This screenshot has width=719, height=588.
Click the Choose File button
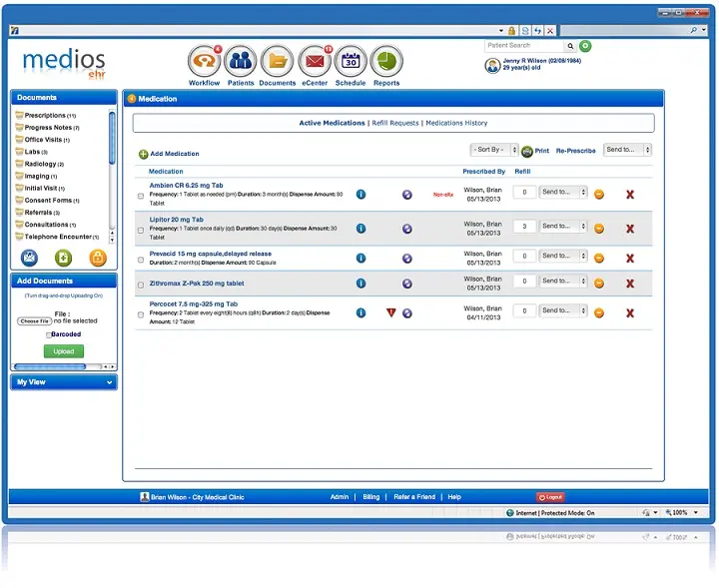[x=34, y=321]
